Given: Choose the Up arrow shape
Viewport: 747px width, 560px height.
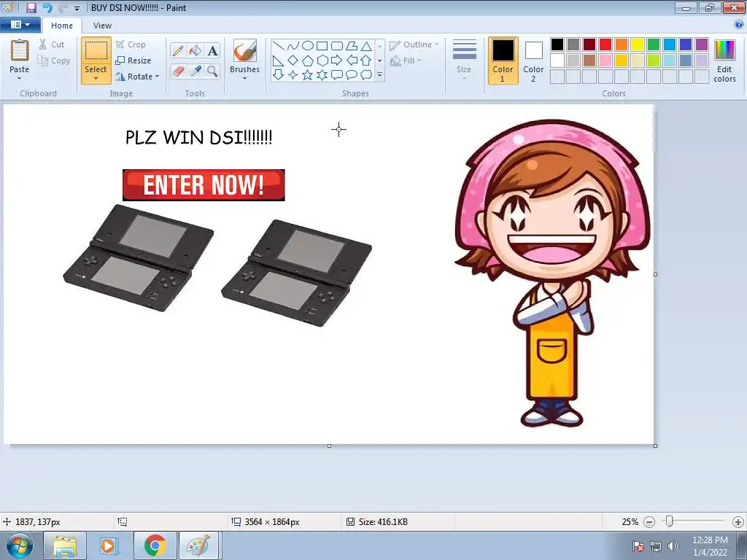Looking at the screenshot, I should 366,61.
